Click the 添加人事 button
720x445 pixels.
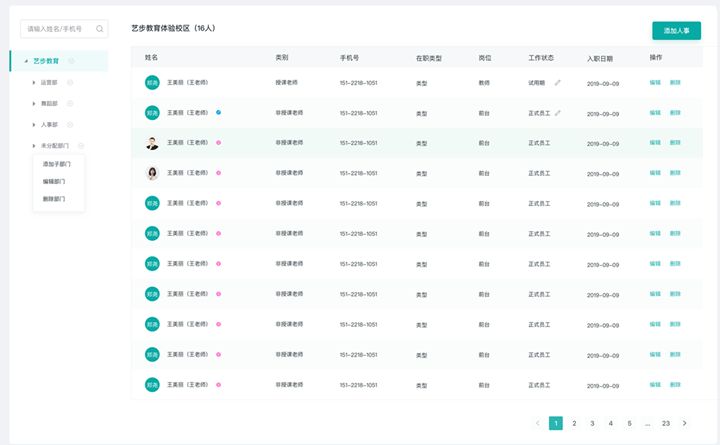pos(676,31)
